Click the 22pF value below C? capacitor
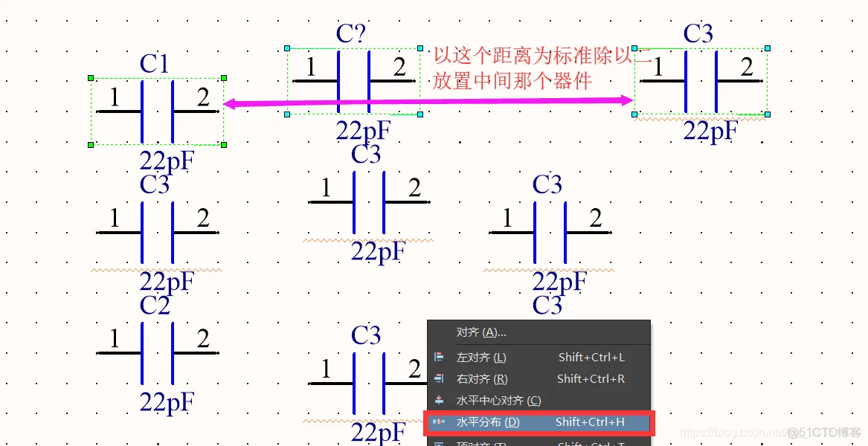 [x=363, y=131]
